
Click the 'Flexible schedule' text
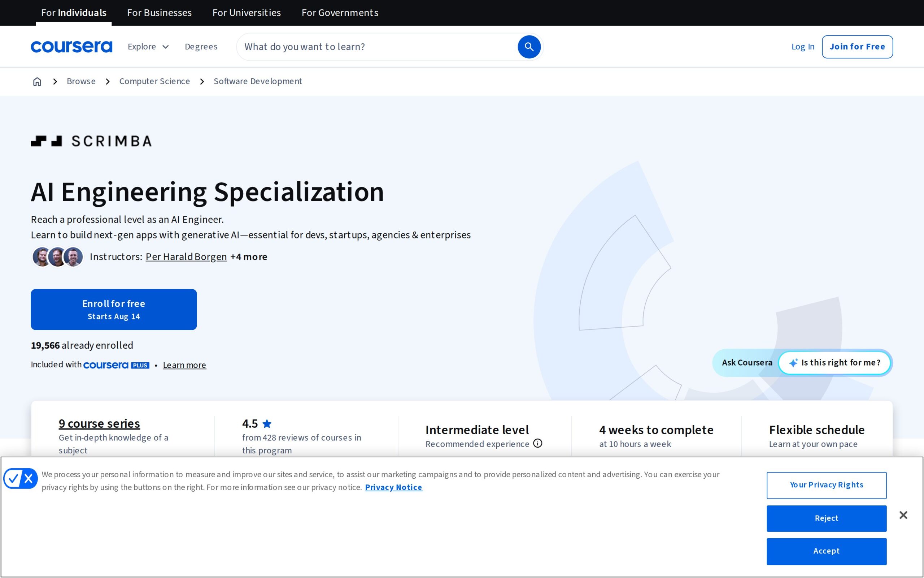point(817,430)
